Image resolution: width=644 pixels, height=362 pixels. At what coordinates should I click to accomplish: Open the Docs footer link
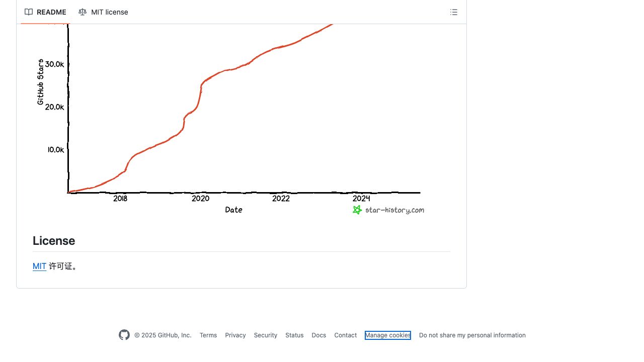click(319, 335)
